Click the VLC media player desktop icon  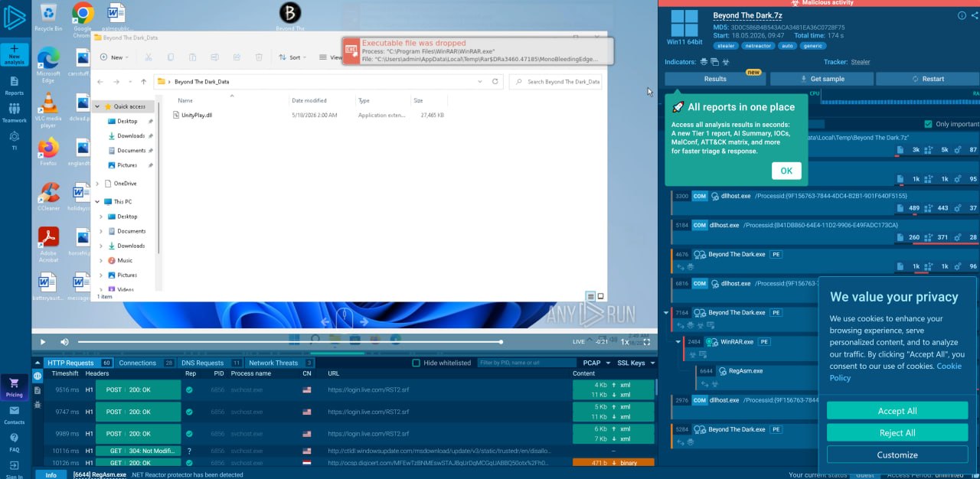click(48, 109)
